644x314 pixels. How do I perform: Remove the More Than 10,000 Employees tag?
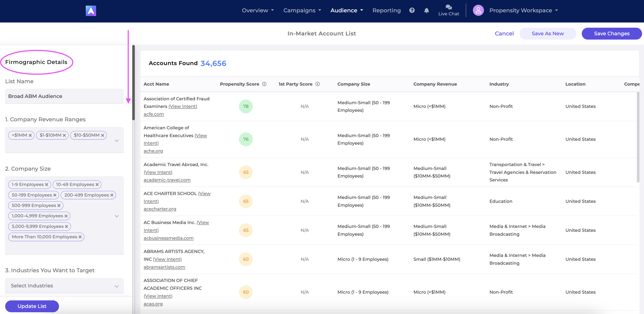(x=80, y=237)
